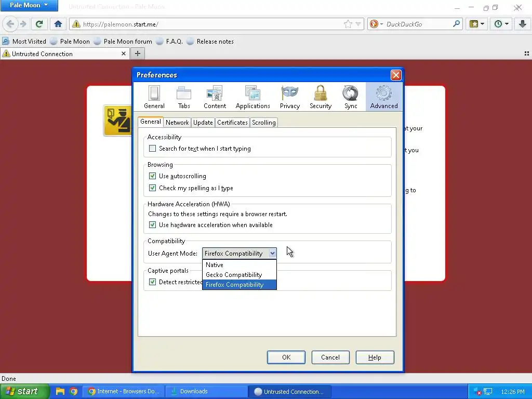Viewport: 532px width, 399px height.
Task: Open Help for Preferences
Action: click(375, 357)
